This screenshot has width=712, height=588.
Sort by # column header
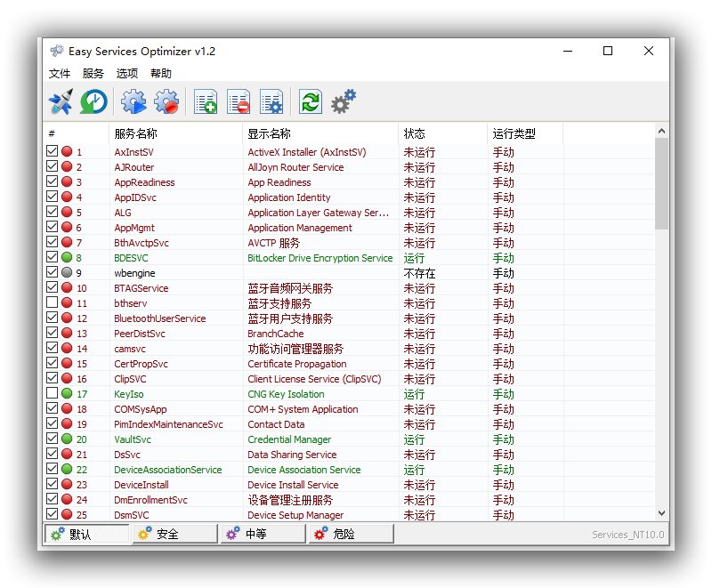coord(76,133)
